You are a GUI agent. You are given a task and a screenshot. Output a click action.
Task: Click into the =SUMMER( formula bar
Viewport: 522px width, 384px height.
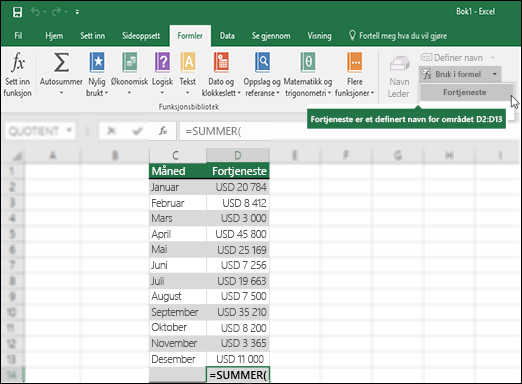pos(225,131)
